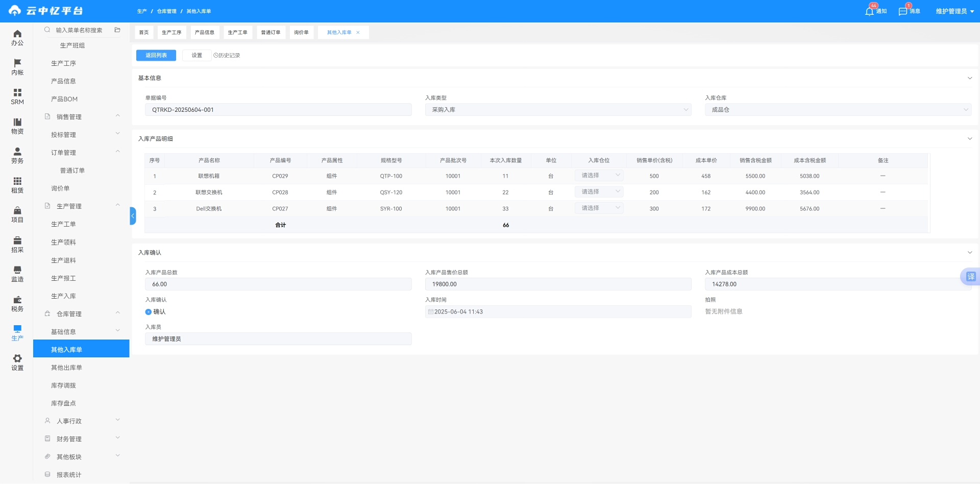The height and width of the screenshot is (484, 980).
Task: Collapse the 入库产品明细 section
Action: 969,139
